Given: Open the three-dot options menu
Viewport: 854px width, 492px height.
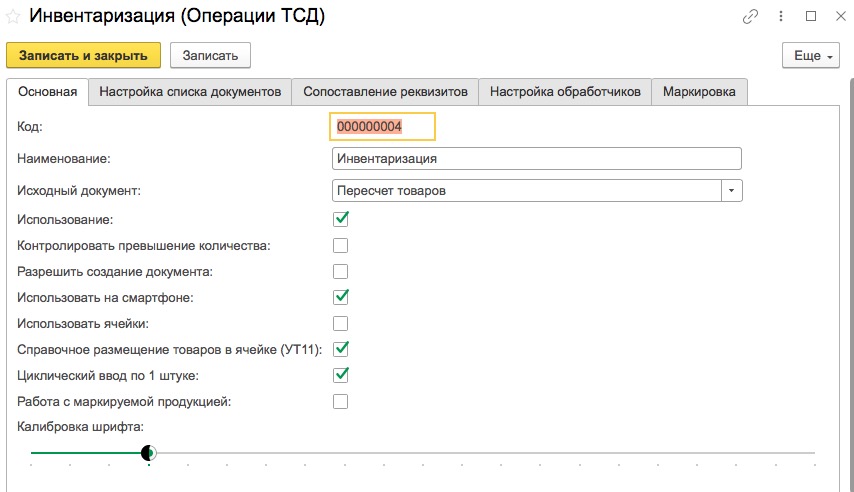Looking at the screenshot, I should click(x=780, y=16).
